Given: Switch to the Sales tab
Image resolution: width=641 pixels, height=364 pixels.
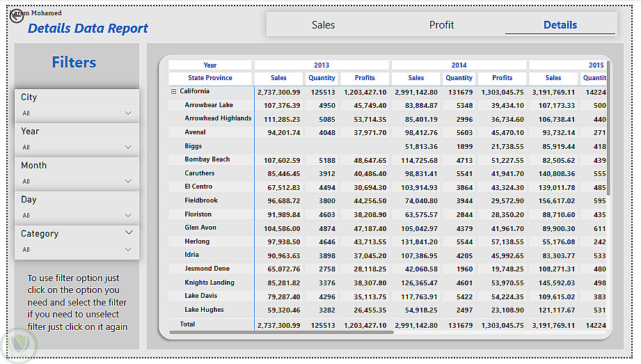Looking at the screenshot, I should 323,25.
